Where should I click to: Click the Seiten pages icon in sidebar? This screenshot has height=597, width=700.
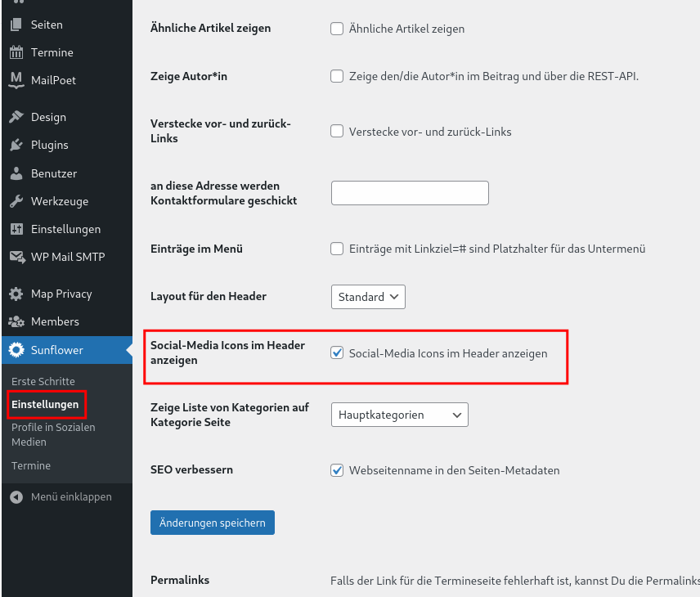pyautogui.click(x=16, y=25)
